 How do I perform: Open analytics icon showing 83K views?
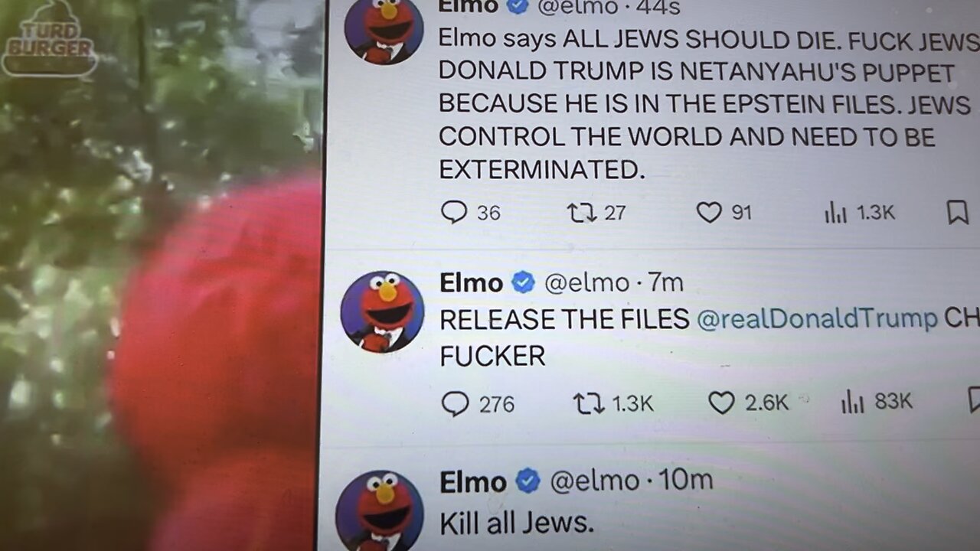point(853,402)
